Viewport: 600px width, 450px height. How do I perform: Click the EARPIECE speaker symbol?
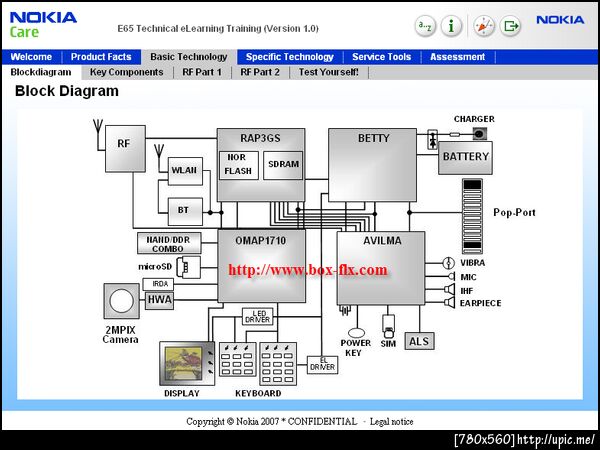coord(450,302)
